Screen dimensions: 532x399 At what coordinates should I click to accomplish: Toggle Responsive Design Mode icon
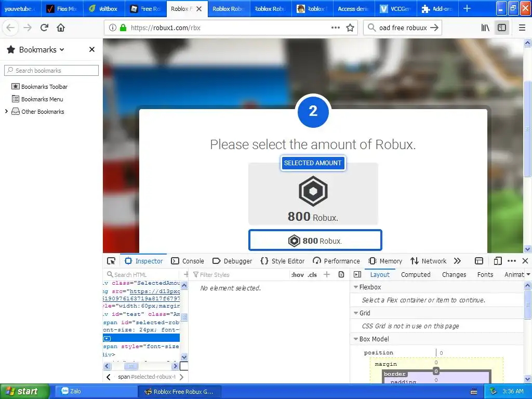click(x=498, y=261)
